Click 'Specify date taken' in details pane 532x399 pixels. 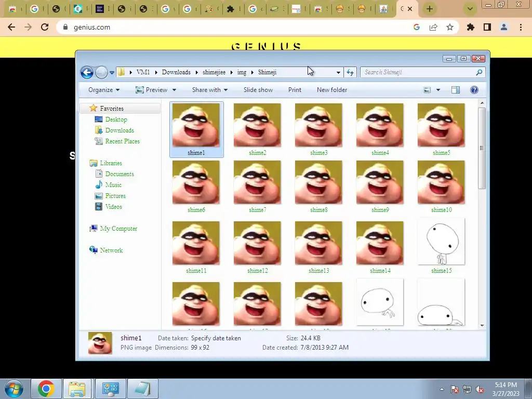(x=216, y=338)
